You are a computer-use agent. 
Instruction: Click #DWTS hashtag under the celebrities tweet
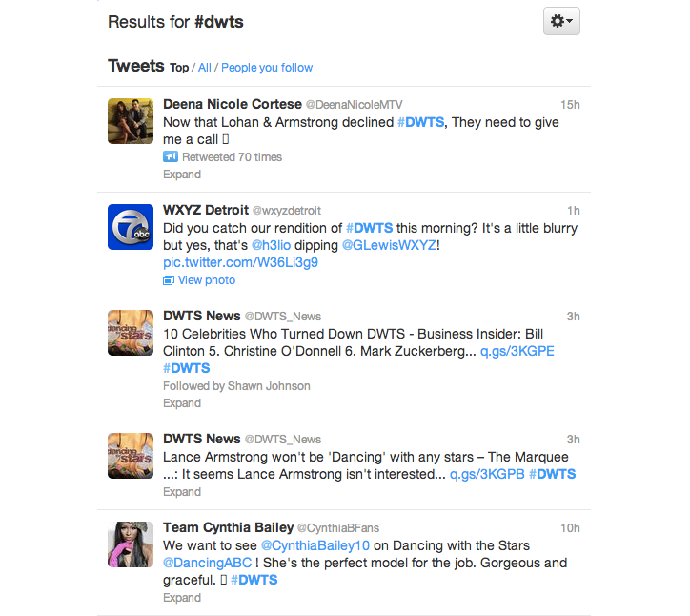187,368
